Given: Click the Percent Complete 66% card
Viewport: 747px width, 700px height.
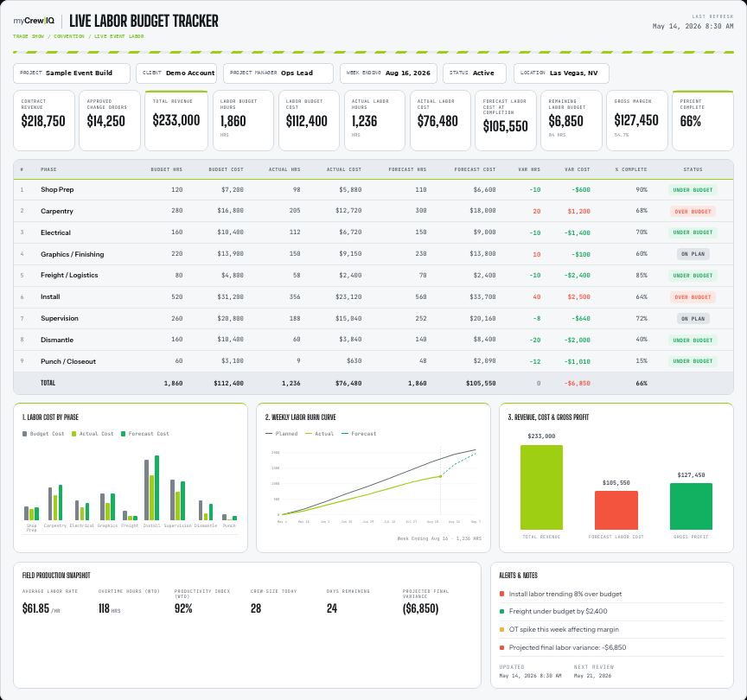Looking at the screenshot, I should [x=703, y=120].
